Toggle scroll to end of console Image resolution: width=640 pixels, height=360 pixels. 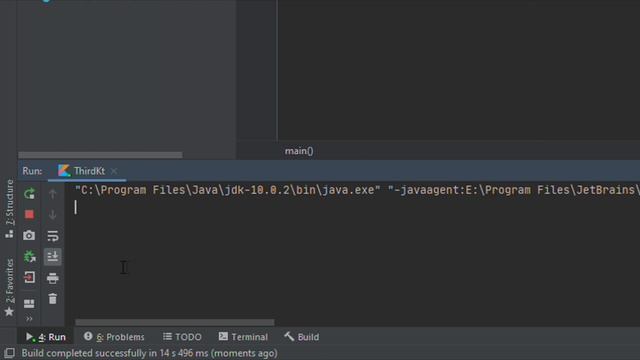tap(53, 257)
